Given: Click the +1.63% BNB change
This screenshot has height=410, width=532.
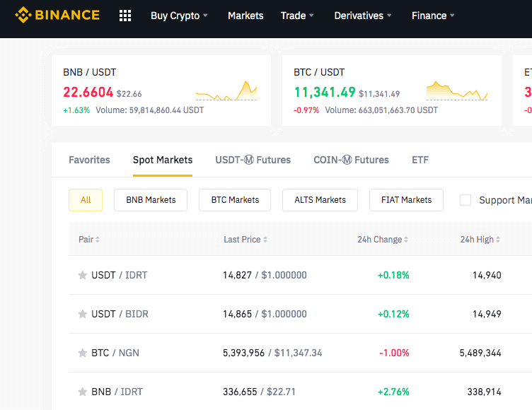Looking at the screenshot, I should click(76, 110).
